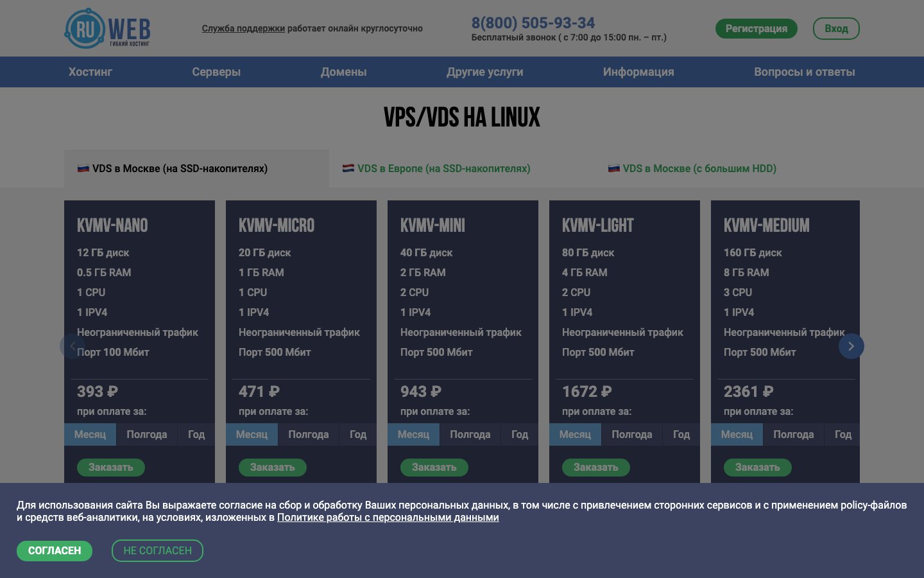Go back with left carousel arrow

click(x=72, y=346)
